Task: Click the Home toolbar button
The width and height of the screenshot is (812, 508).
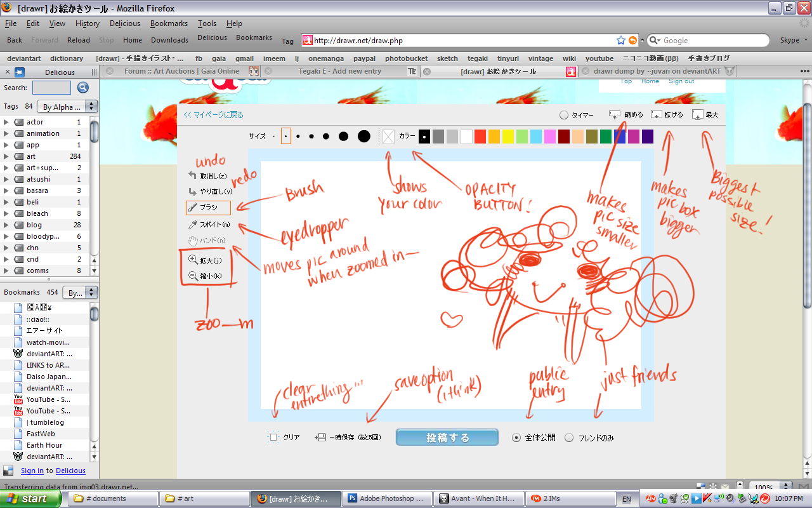Action: click(x=133, y=40)
